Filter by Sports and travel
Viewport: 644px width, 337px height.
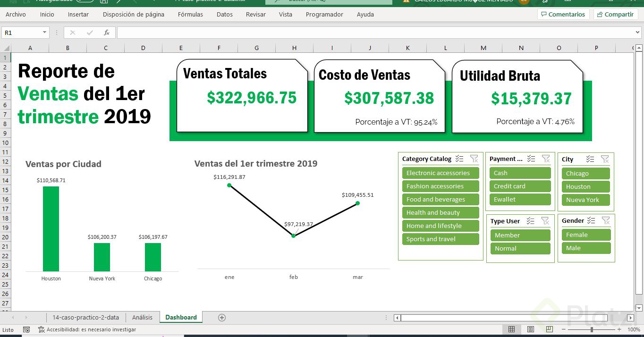point(441,239)
